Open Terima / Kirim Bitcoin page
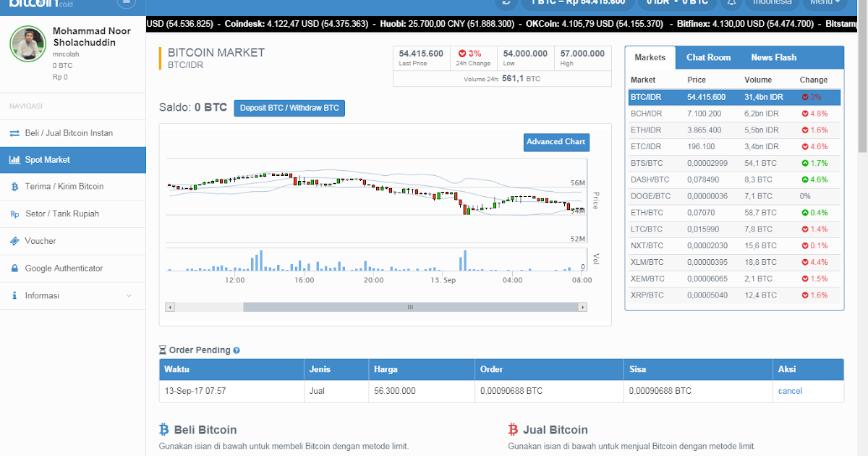The height and width of the screenshot is (456, 868). 72,187
